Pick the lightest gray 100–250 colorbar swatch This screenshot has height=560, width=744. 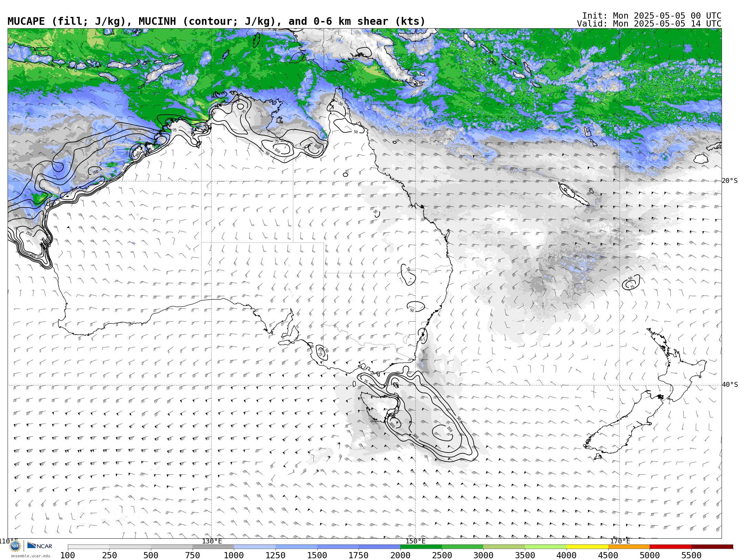click(x=89, y=547)
